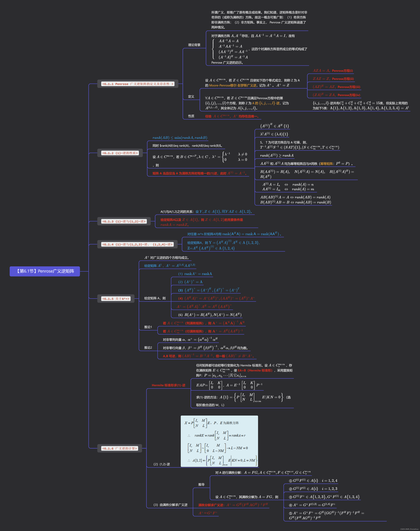Screen dimensions: 420x531
Task: Click node S、T 为可逆方阵且与 A 可乘
Action: 300,145
